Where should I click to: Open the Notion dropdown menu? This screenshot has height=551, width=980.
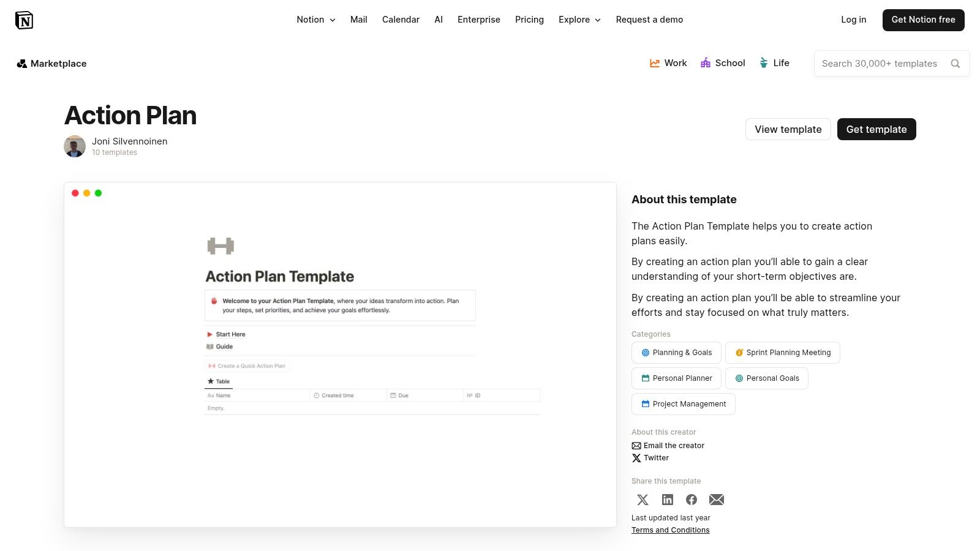click(315, 20)
